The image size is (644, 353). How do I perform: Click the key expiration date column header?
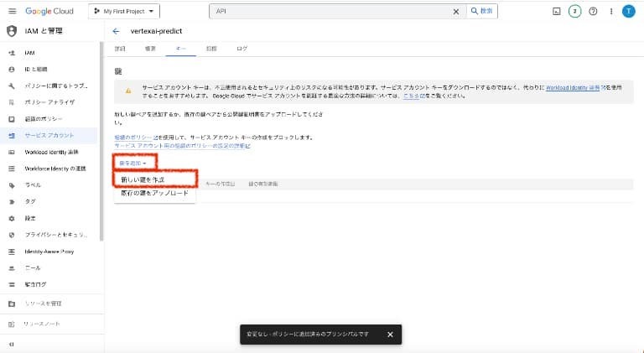[x=263, y=184]
